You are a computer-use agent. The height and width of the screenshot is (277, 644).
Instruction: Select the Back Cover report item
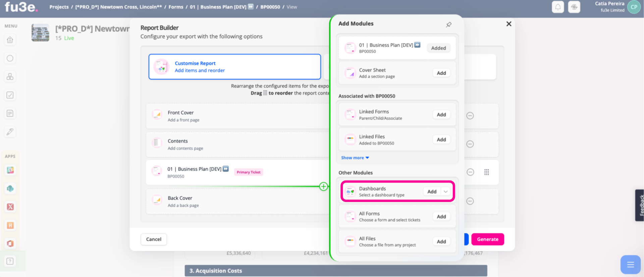[238, 201]
